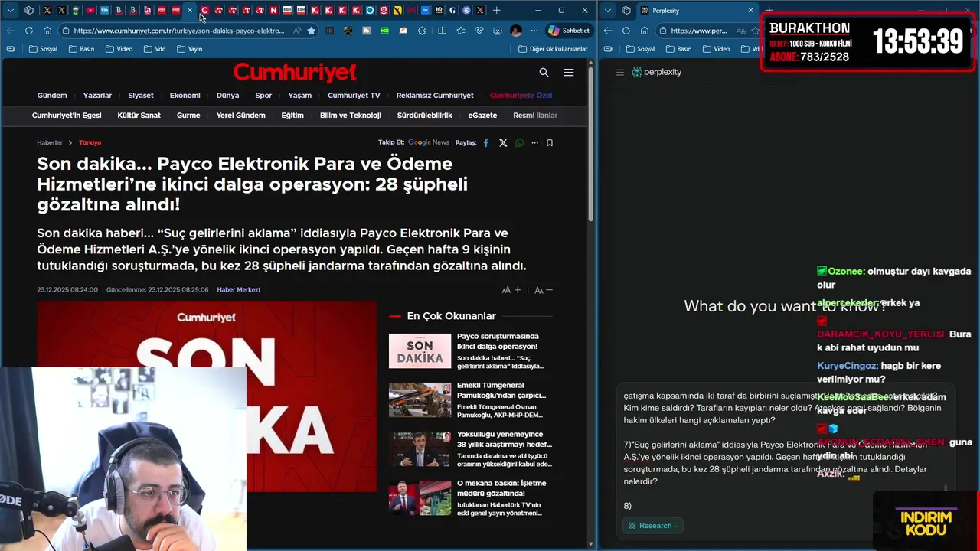Follow on Google News link
The width and height of the screenshot is (980, 551).
429,142
